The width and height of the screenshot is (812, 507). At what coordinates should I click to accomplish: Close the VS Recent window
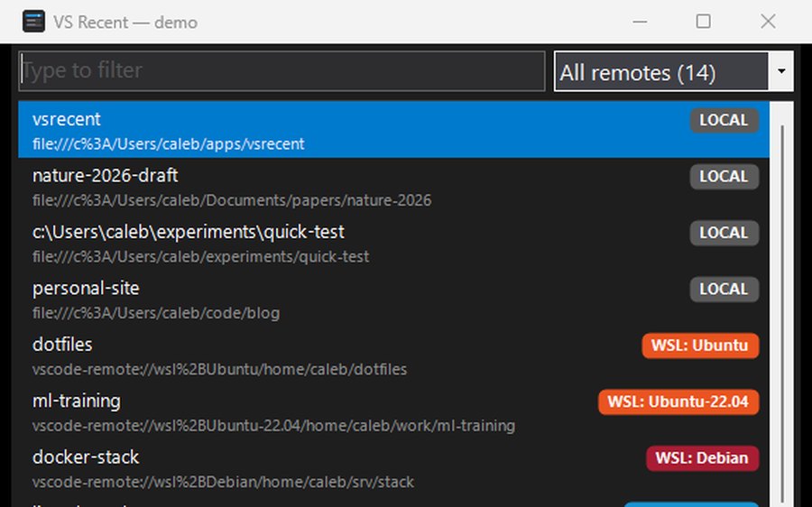pyautogui.click(x=768, y=22)
